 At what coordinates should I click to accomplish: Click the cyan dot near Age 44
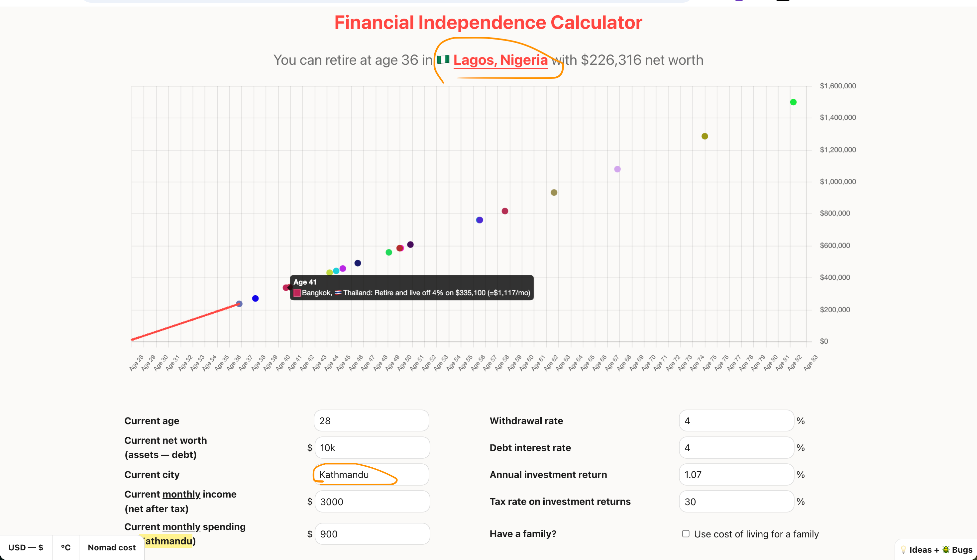click(336, 271)
